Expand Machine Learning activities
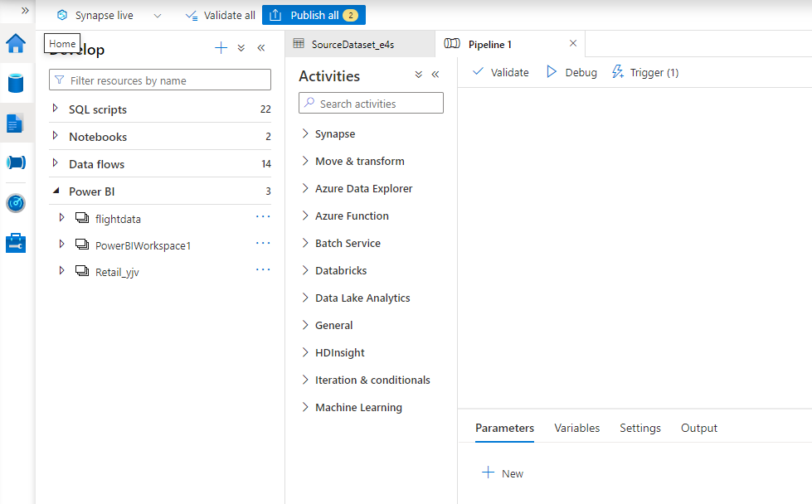 pos(305,407)
